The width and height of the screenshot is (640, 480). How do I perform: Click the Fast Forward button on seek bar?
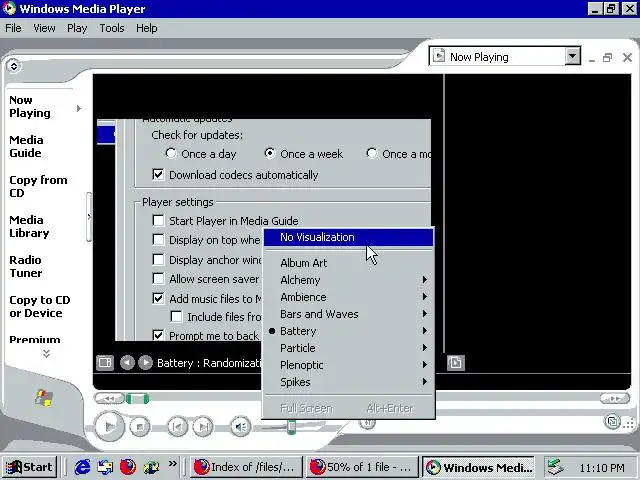pos(614,398)
